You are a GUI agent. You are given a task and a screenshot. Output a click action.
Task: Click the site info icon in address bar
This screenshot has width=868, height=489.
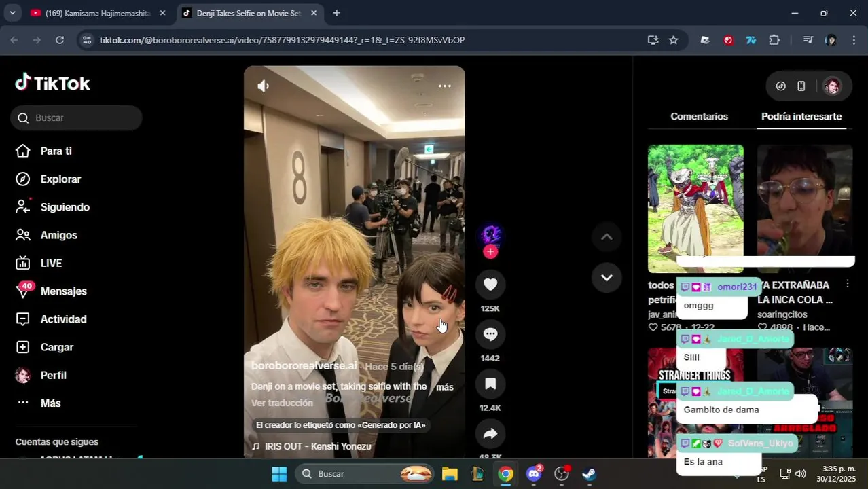pos(86,40)
